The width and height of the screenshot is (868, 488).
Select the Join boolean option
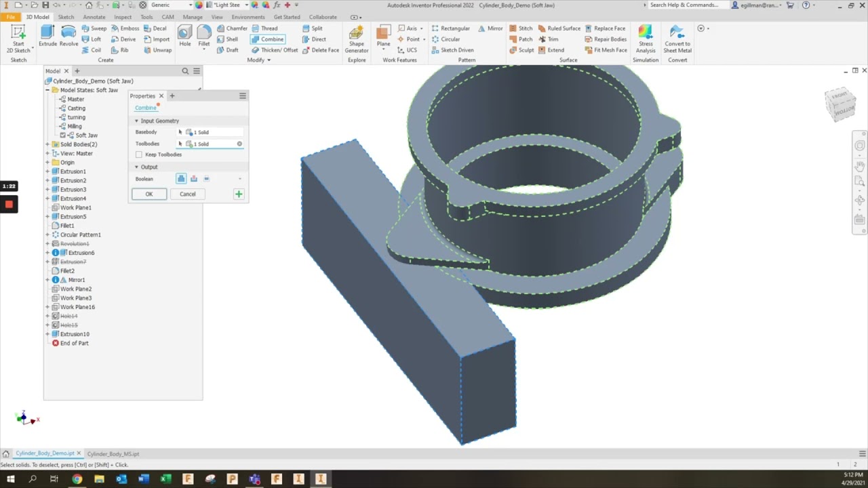pos(180,178)
